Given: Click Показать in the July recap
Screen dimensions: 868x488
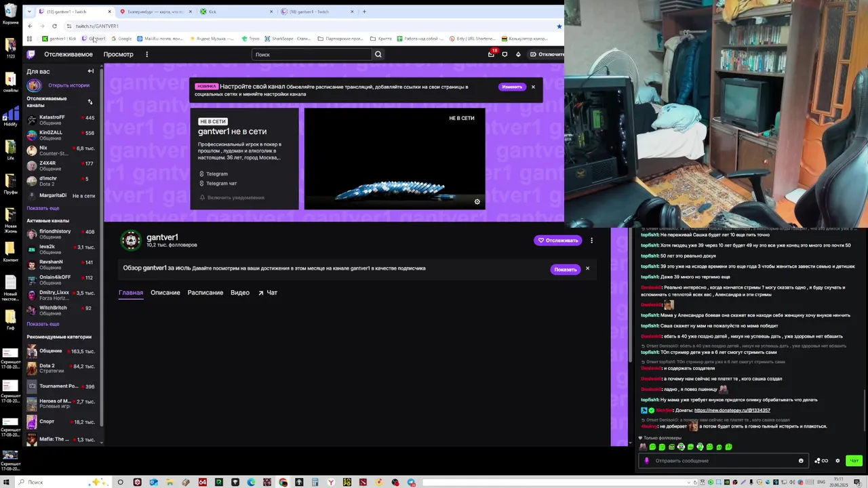Looking at the screenshot, I should click(x=565, y=269).
